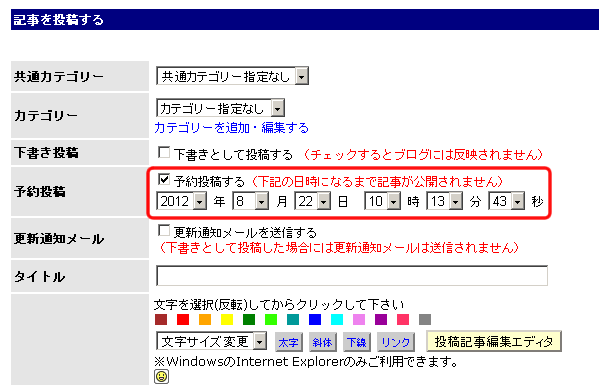Open the minute dropdown showing 13
Screen dimensions: 610x385
(444, 201)
